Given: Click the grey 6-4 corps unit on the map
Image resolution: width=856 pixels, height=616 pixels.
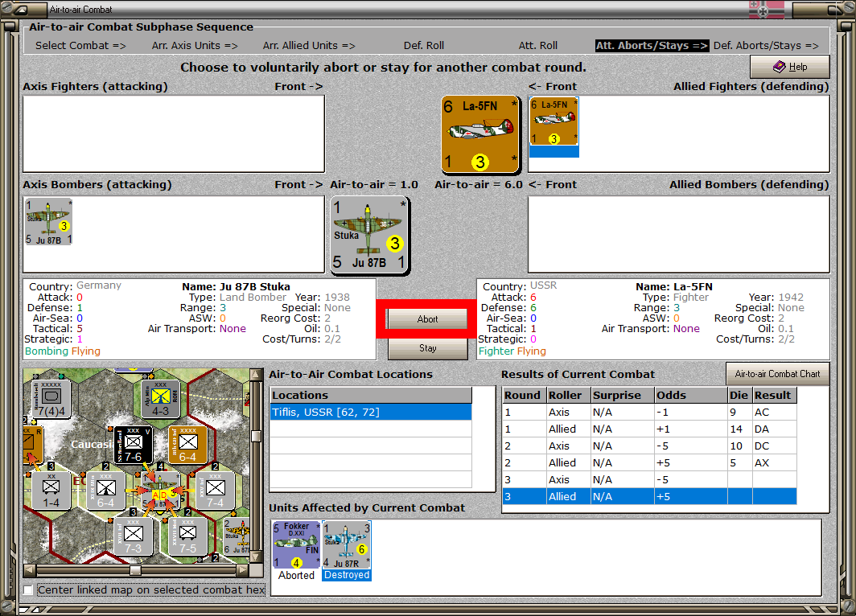Looking at the screenshot, I should [106, 490].
